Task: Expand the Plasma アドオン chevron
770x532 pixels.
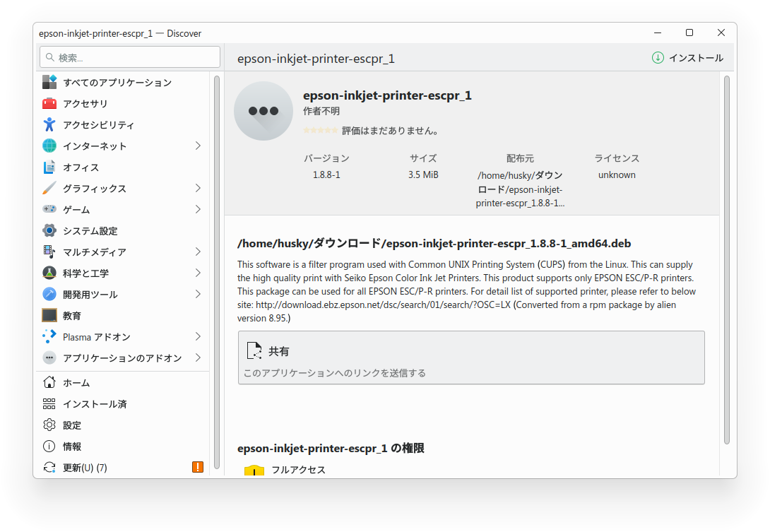Action: [198, 336]
